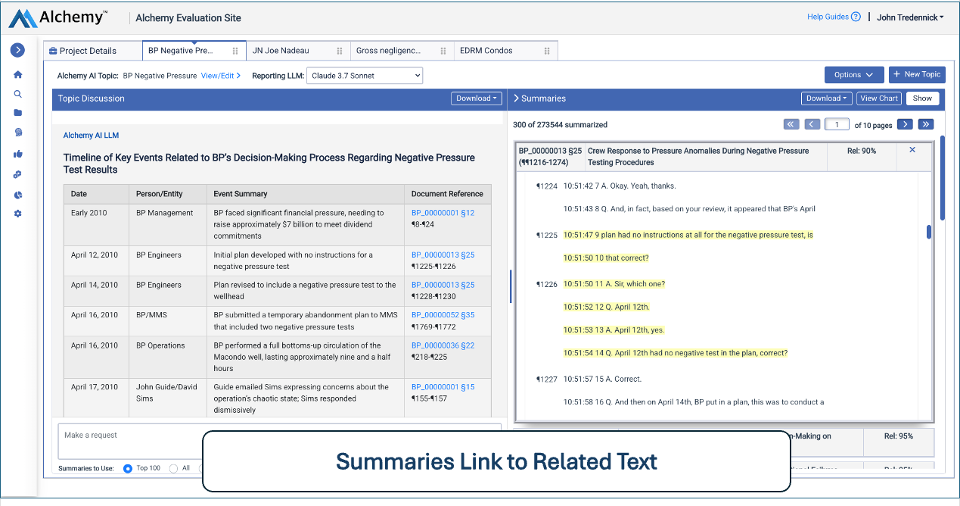This screenshot has width=960, height=506.
Task: Open the pie chart icon in the sidebar
Action: (x=18, y=195)
